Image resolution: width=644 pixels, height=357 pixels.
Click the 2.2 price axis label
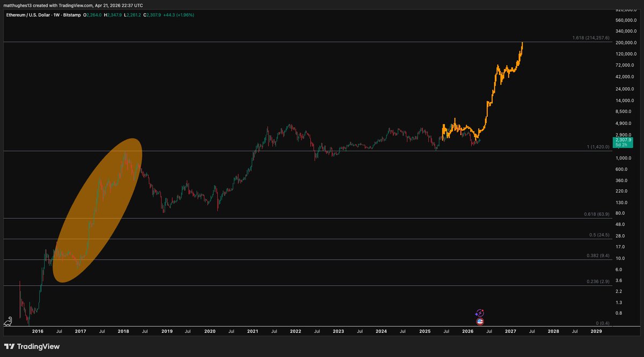tap(619, 291)
